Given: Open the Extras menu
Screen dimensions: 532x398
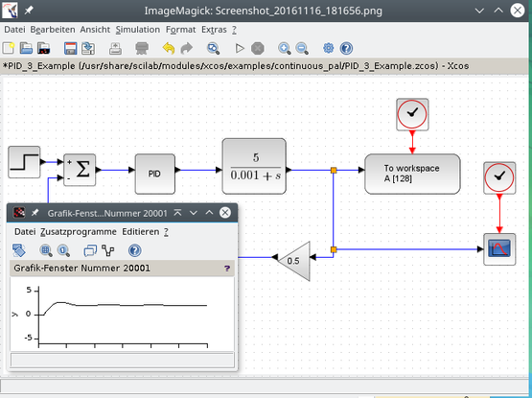Looking at the screenshot, I should (x=214, y=30).
